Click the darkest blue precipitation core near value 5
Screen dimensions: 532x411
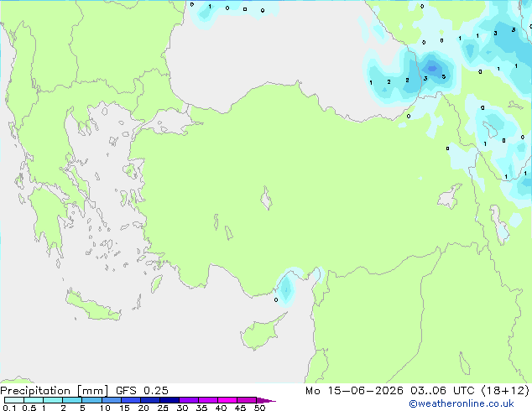pyautogui.click(x=432, y=68)
